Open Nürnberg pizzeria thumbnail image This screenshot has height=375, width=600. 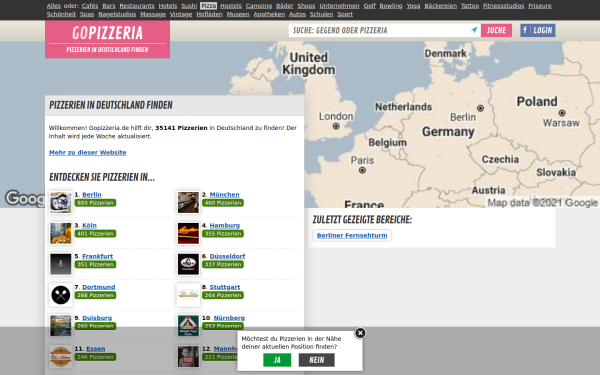[x=188, y=326]
